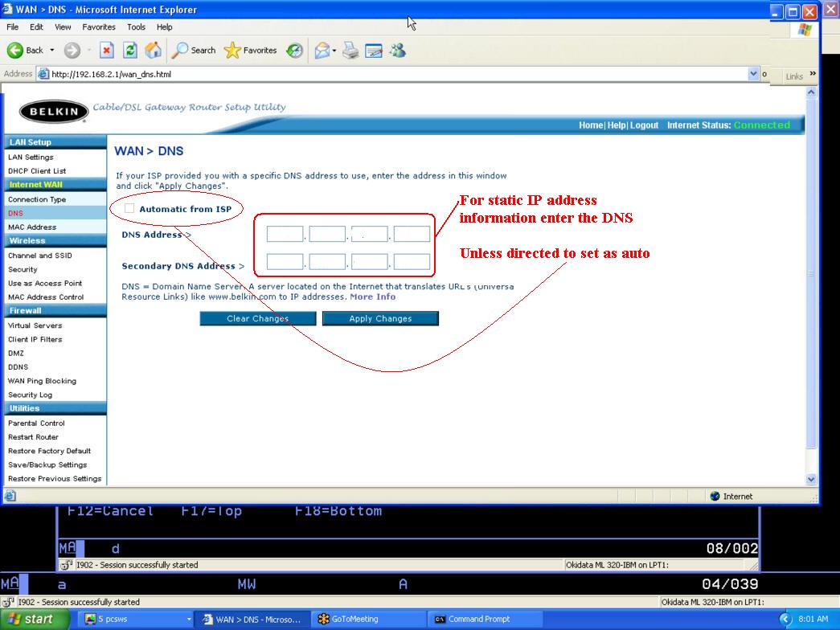
Task: Click the page scrollbar down arrow
Action: tap(811, 479)
